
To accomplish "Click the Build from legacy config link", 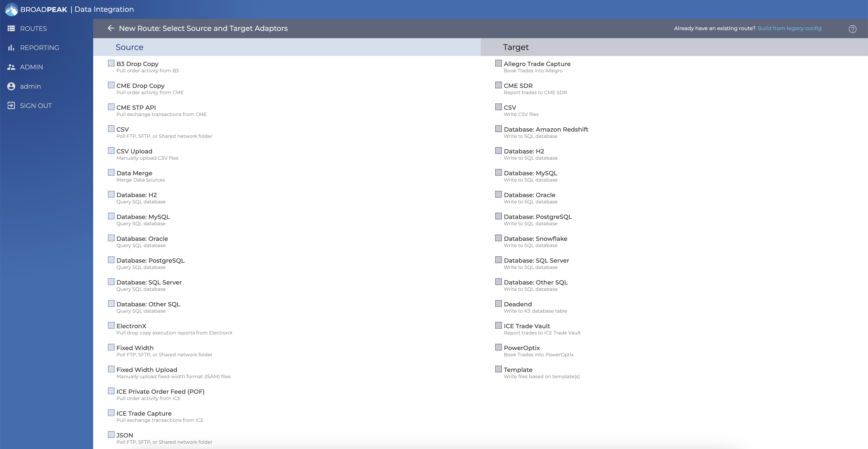I will 790,28.
